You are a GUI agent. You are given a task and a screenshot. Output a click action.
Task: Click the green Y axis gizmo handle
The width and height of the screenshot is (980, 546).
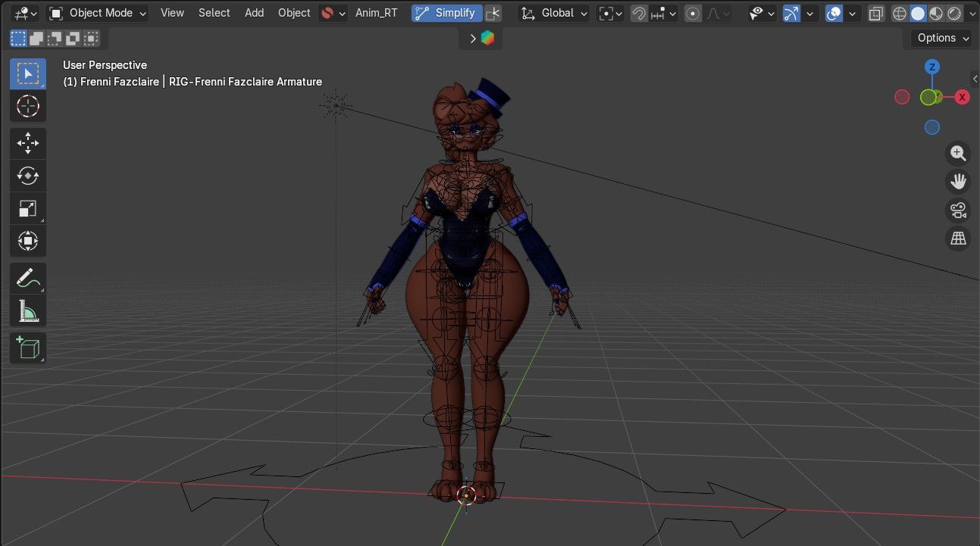[x=928, y=97]
